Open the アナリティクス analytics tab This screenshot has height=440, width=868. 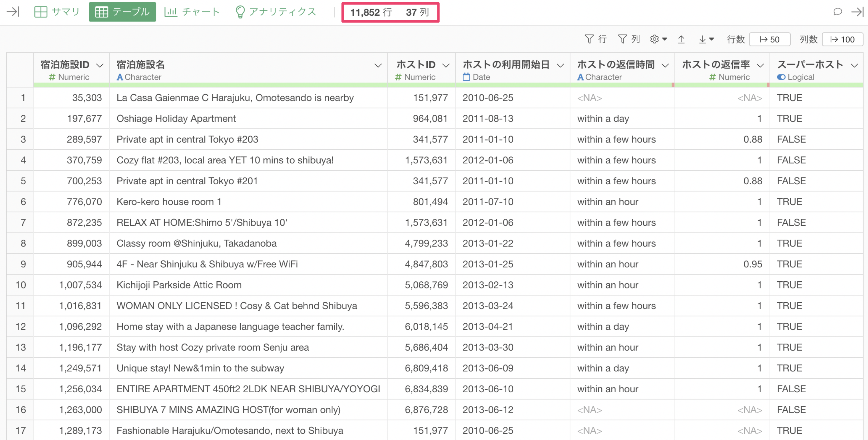tap(276, 12)
